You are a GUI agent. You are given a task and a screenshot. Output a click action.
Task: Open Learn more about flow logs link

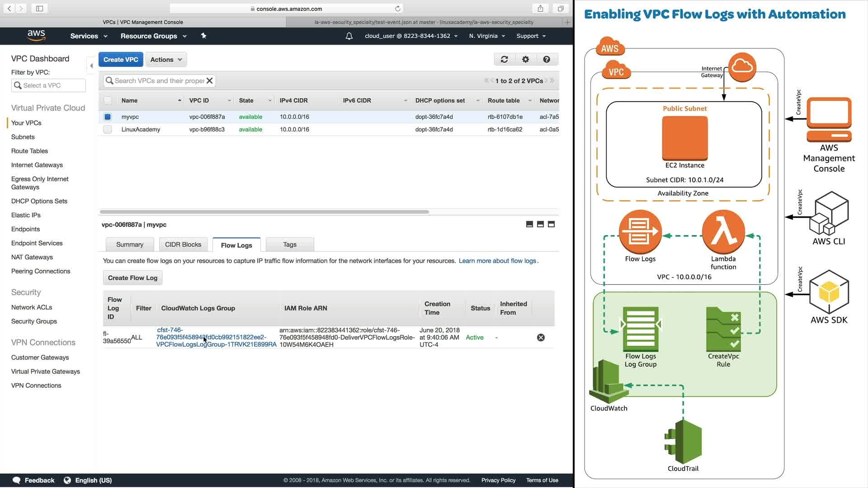coord(497,261)
